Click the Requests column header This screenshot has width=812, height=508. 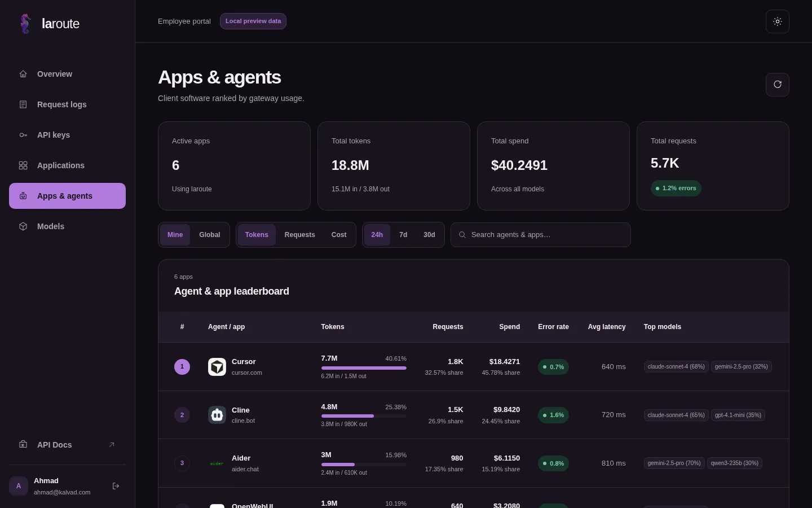point(448,327)
